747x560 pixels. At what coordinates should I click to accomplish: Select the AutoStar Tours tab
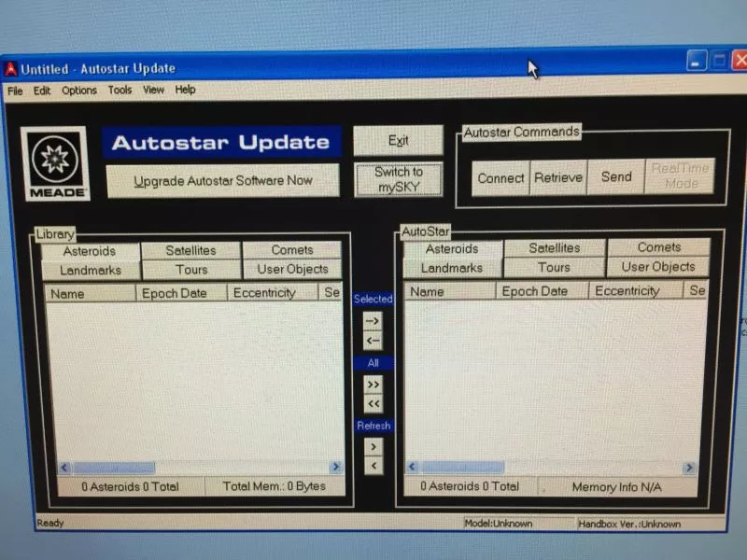pyautogui.click(x=554, y=267)
